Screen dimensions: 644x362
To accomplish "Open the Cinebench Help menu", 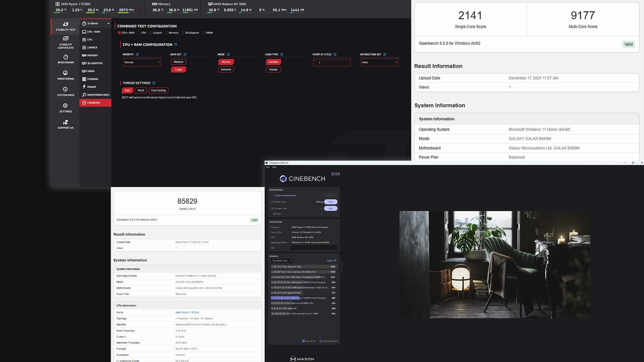I will (x=274, y=167).
